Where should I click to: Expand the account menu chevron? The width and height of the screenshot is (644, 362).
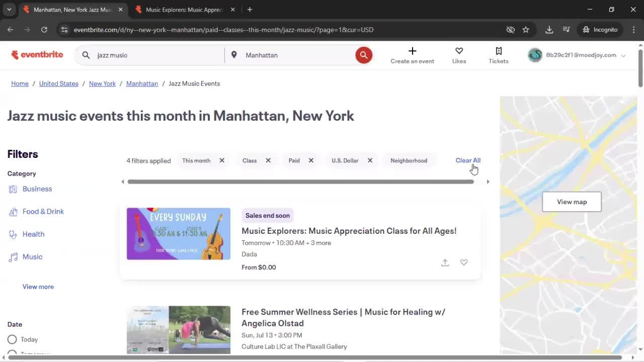pos(623,56)
